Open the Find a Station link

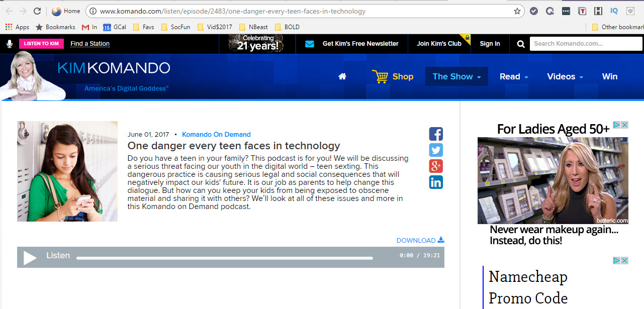click(90, 44)
